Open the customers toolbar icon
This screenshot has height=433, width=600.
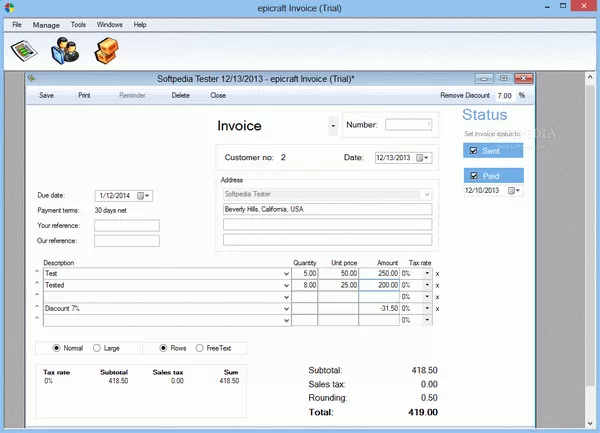(64, 50)
